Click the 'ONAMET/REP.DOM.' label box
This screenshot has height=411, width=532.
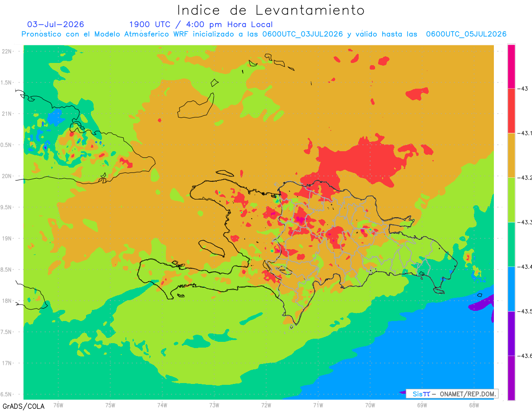point(452,394)
